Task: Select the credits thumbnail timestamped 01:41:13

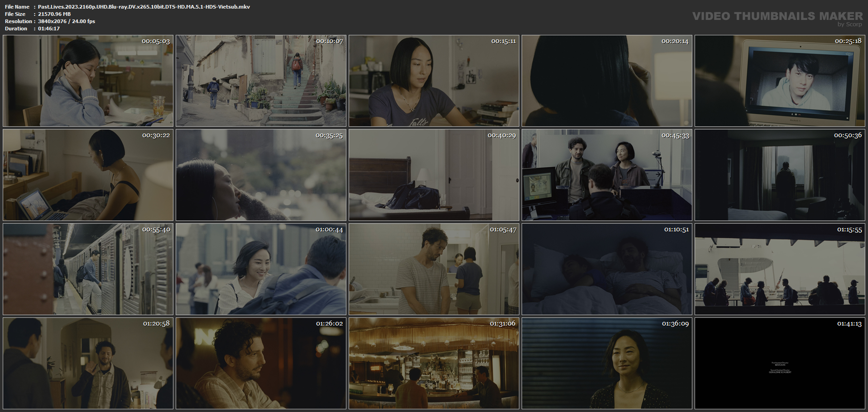Action: [x=780, y=364]
